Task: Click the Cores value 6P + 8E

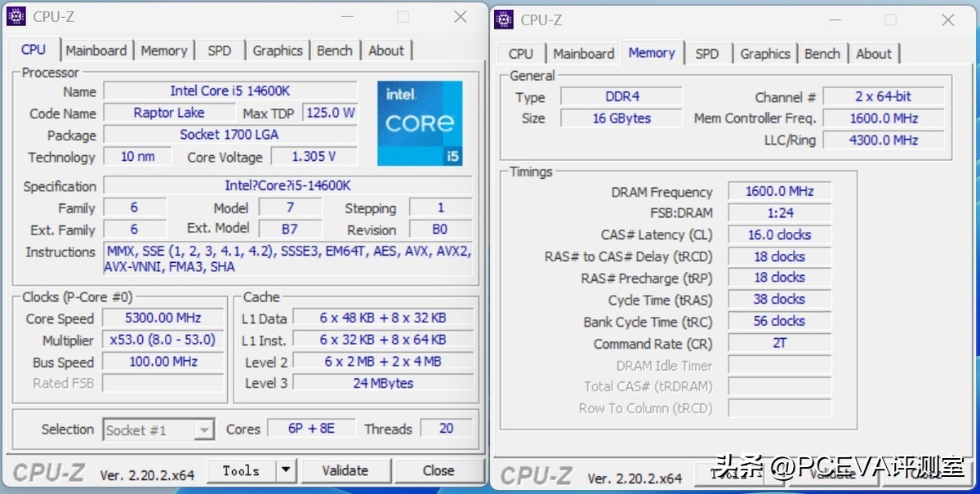Action: click(x=311, y=428)
